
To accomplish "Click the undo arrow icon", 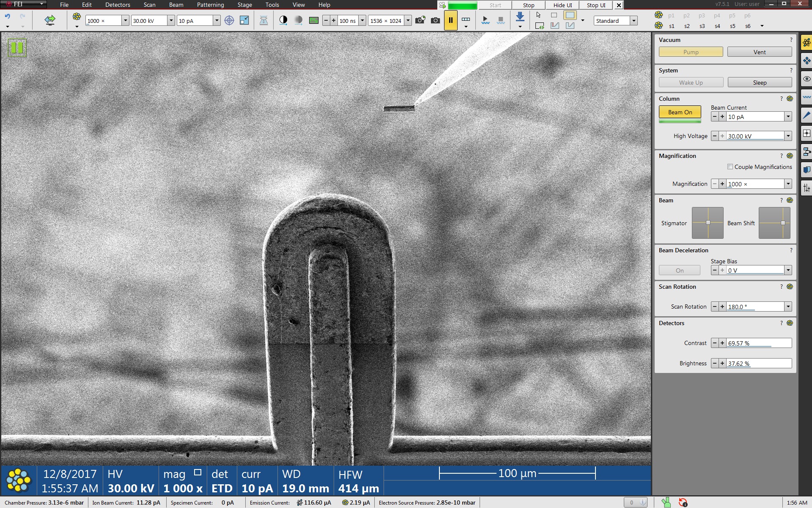I will tap(8, 17).
